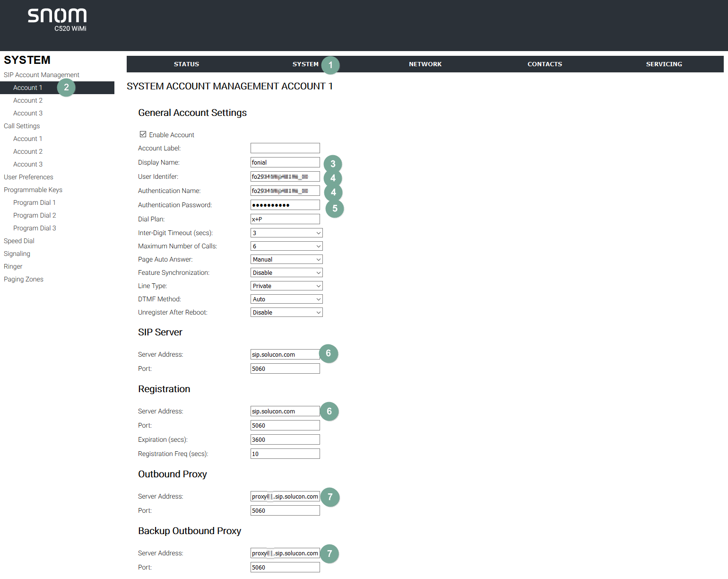
Task: Click Outbound Proxy Server Address field
Action: tap(285, 496)
